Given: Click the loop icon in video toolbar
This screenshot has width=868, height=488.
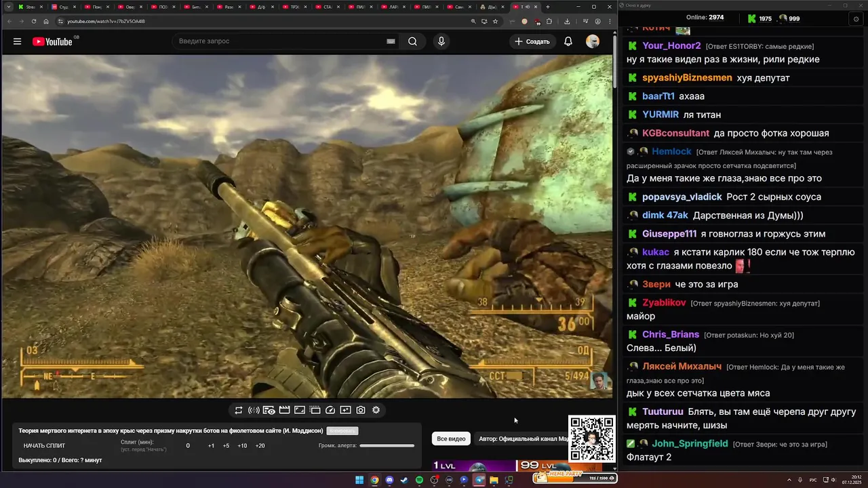Looking at the screenshot, I should click(239, 410).
